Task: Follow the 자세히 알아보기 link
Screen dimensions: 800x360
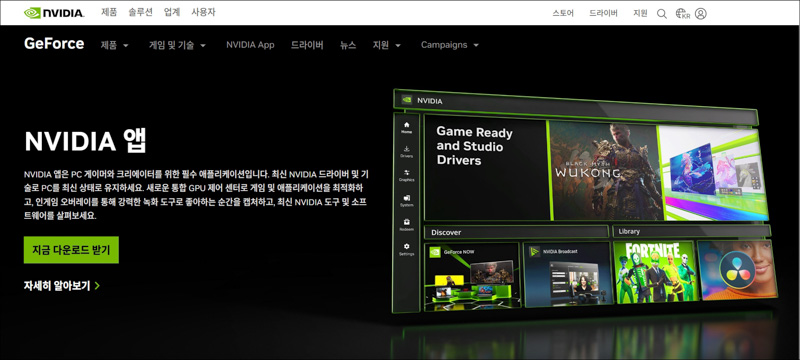Action: [62, 286]
